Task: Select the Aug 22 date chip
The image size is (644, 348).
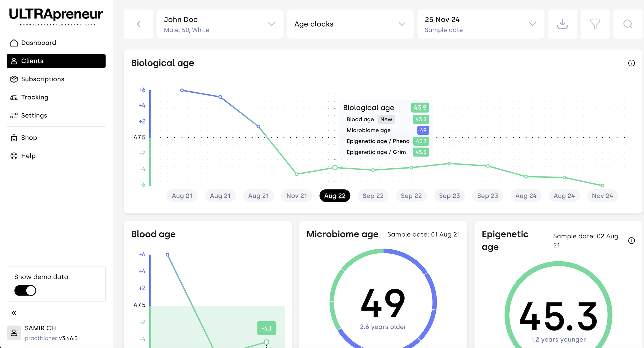Action: pyautogui.click(x=335, y=196)
